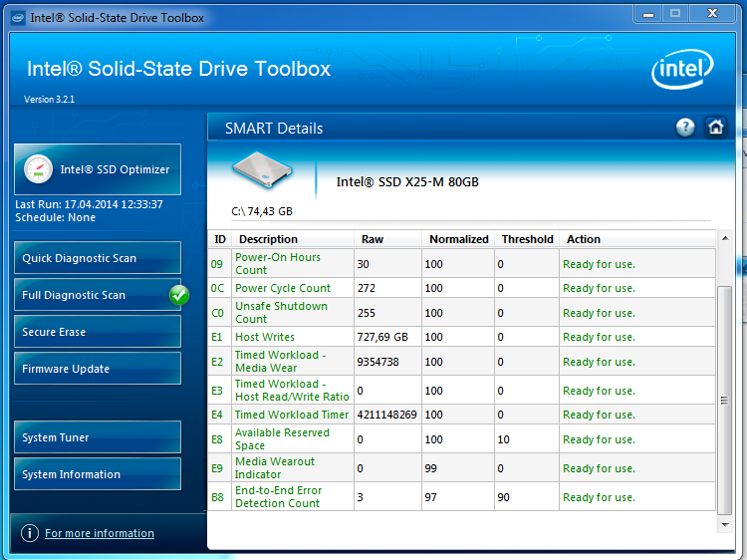This screenshot has width=747, height=560.
Task: Click raw value 255
Action: (x=367, y=313)
